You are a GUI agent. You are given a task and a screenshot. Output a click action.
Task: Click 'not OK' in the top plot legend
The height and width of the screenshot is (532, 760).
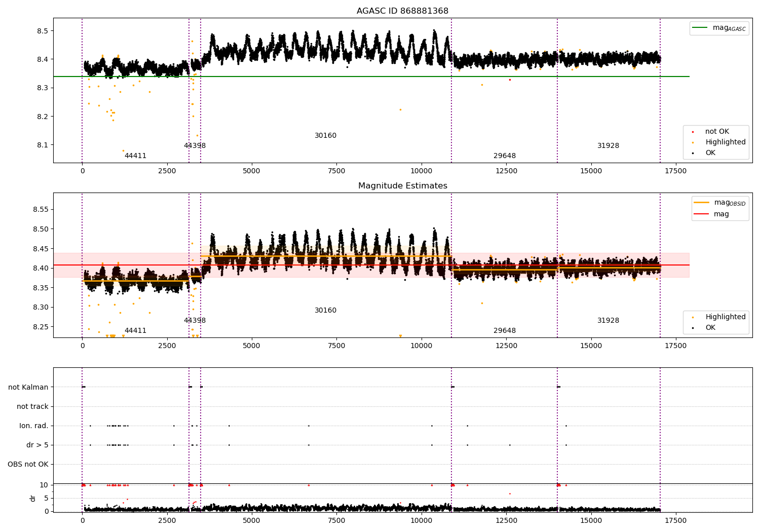(x=717, y=132)
